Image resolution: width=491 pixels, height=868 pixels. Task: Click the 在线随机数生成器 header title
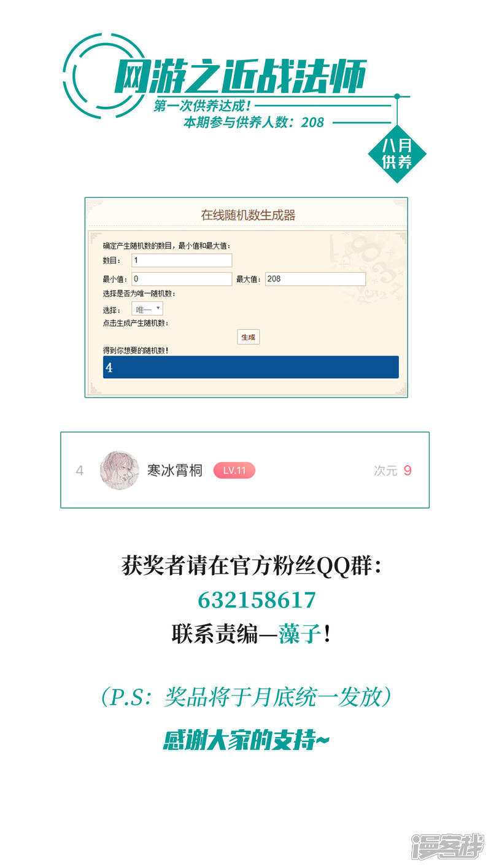(248, 215)
